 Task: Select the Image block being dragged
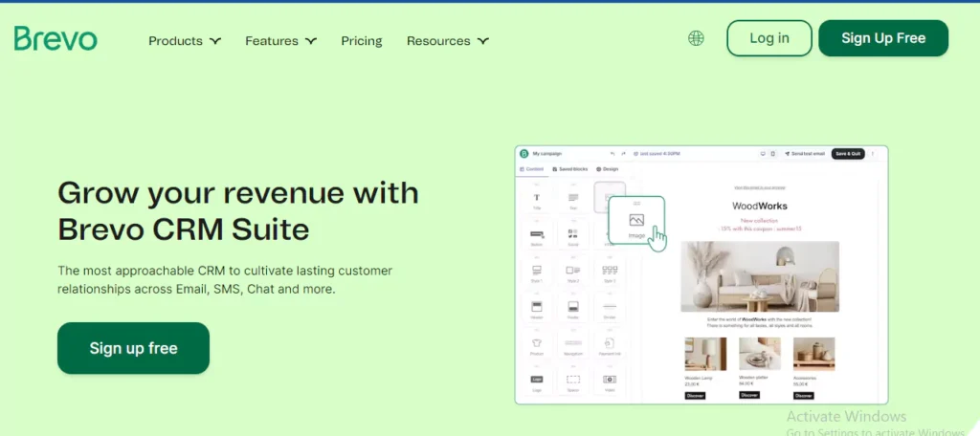coord(636,222)
